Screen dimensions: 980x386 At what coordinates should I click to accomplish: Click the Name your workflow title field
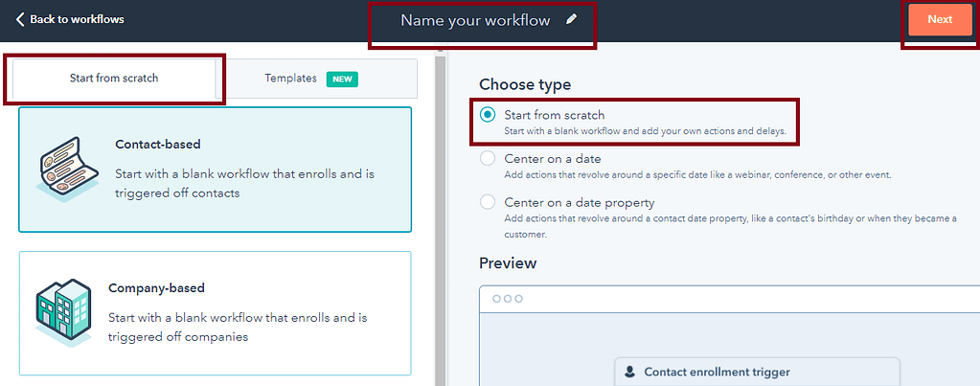(x=475, y=20)
